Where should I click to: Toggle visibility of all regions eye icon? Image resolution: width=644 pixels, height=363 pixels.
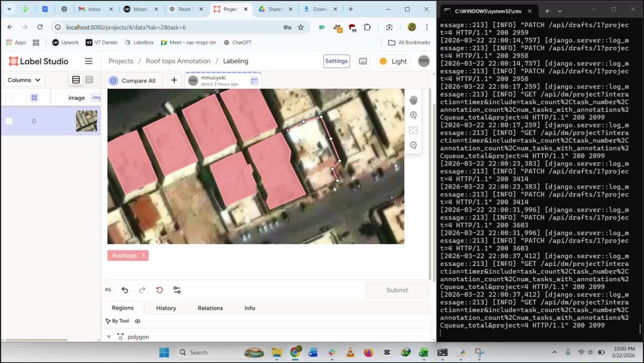point(138,321)
